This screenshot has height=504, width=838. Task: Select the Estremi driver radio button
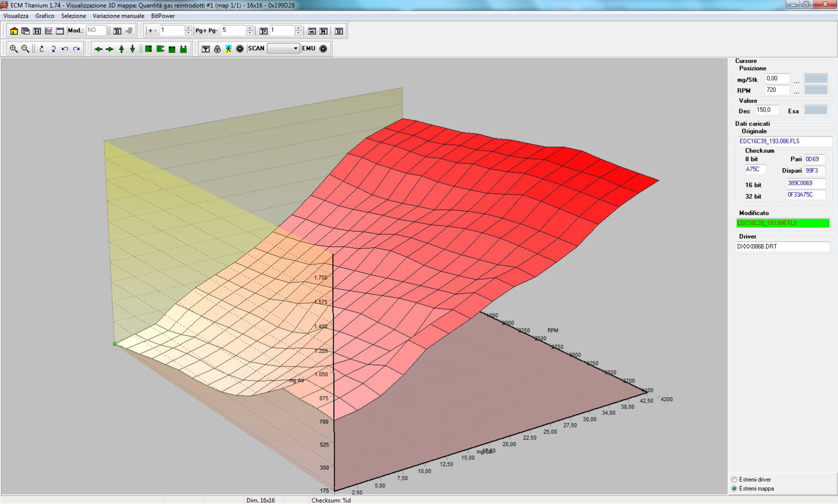tap(734, 479)
